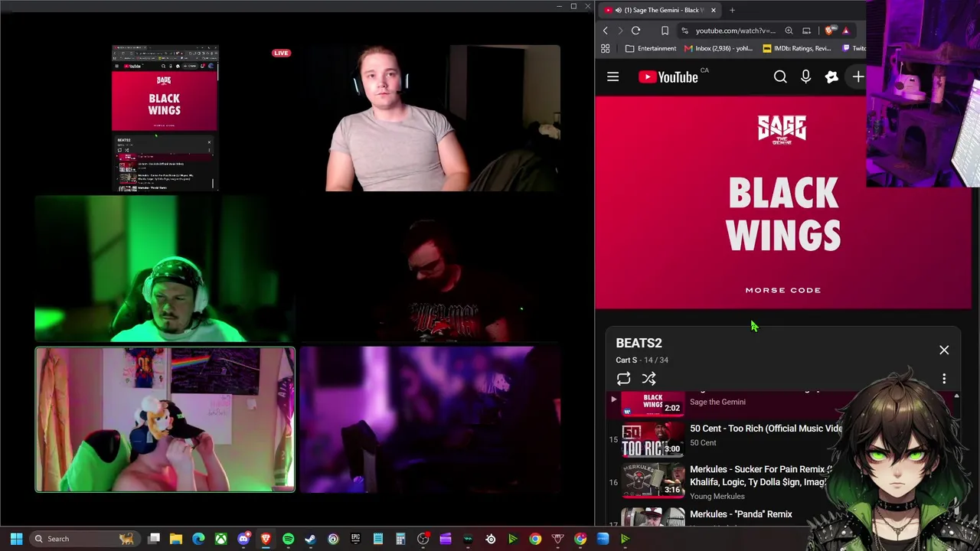Toggle loop playlist for BEATS2

click(623, 379)
